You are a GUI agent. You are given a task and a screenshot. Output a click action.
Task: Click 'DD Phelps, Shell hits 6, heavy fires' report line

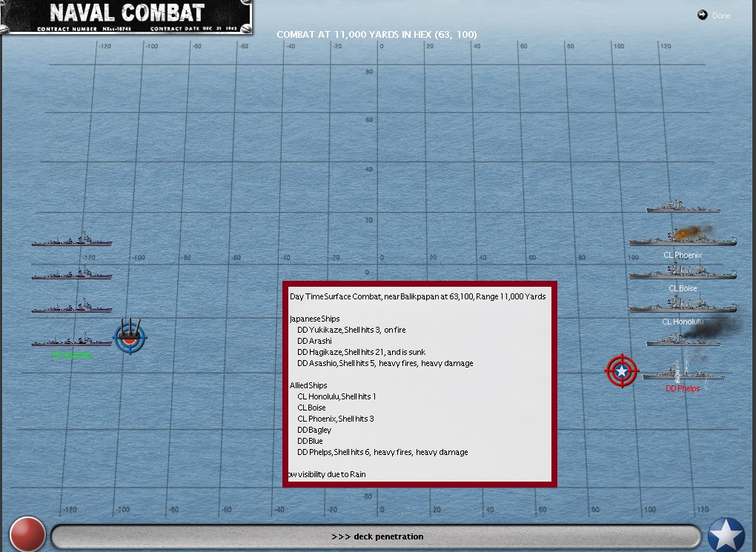pos(382,452)
